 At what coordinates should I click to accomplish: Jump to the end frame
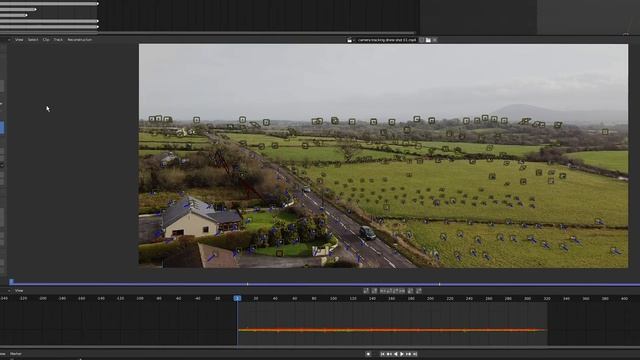(x=415, y=354)
